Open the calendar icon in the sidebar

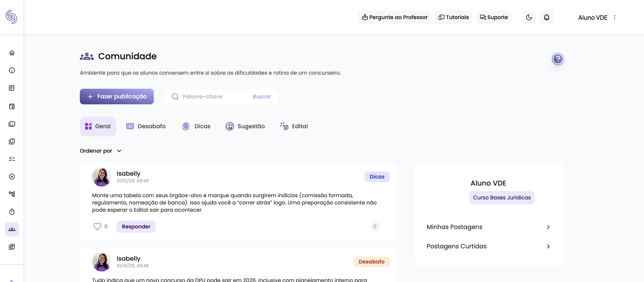[12, 106]
